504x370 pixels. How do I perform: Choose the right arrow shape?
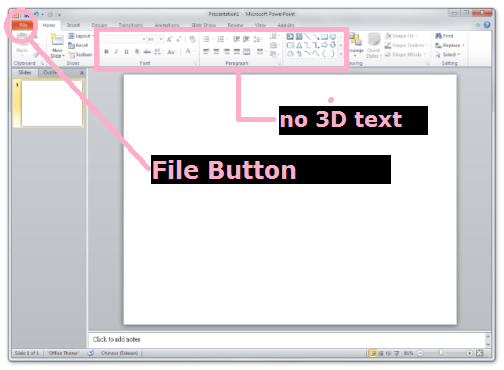(x=324, y=45)
